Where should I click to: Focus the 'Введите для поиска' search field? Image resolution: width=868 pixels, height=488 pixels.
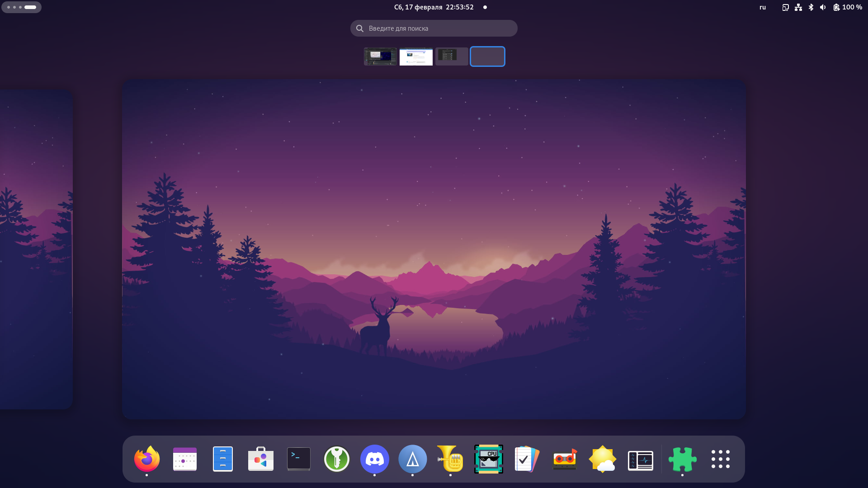click(434, 28)
